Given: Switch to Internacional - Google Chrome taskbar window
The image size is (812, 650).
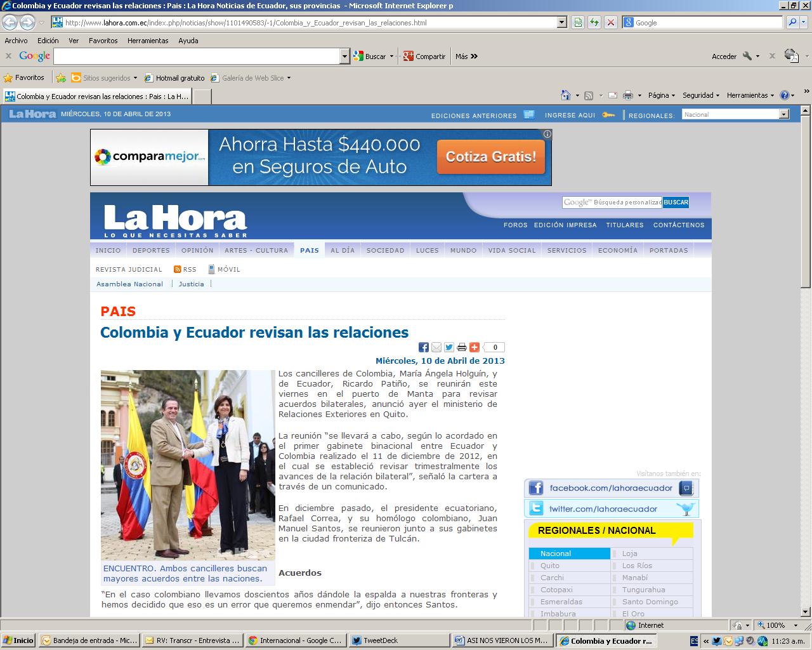Looking at the screenshot, I should pyautogui.click(x=296, y=640).
